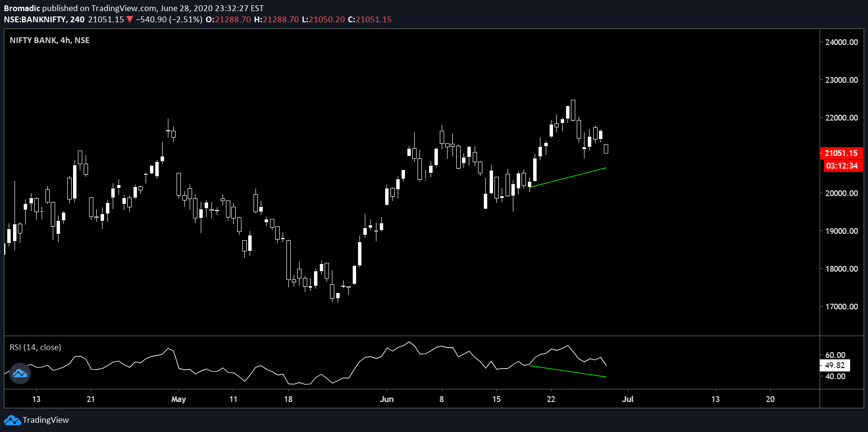Viewport: 868px width, 432px height.
Task: Click the H:21288.70 high value
Action: pos(276,19)
